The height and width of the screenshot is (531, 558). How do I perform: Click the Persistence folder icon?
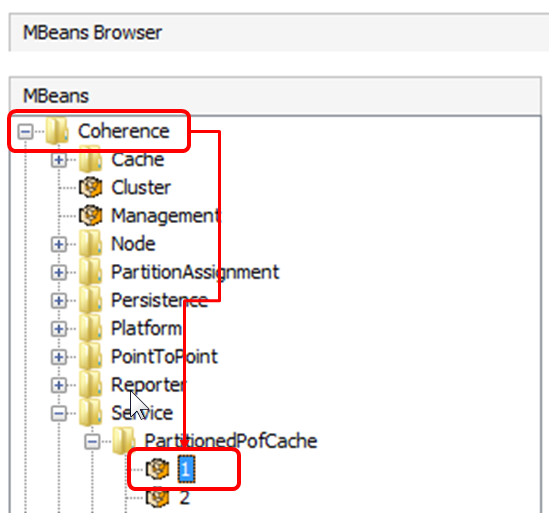[x=91, y=300]
